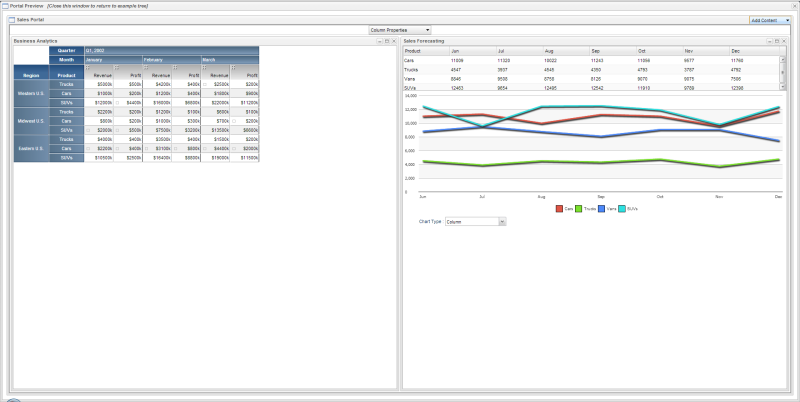Click the Portal Preview window icon
800x402 pixels.
click(x=5, y=5)
